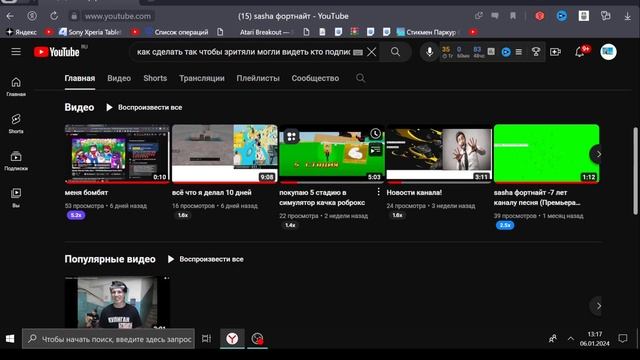Click the red shield extension icon
This screenshot has width=640, height=360.
coord(540,16)
